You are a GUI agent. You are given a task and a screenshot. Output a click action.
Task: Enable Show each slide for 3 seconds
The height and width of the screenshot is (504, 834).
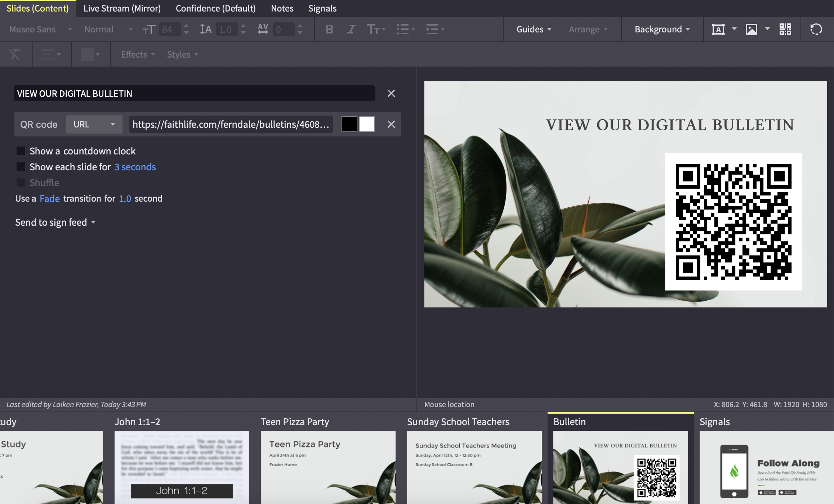click(x=21, y=167)
